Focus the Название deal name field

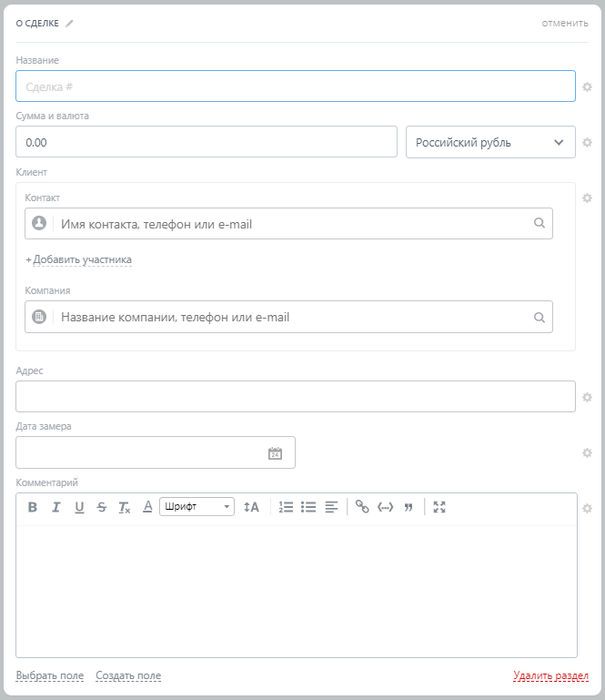click(295, 86)
